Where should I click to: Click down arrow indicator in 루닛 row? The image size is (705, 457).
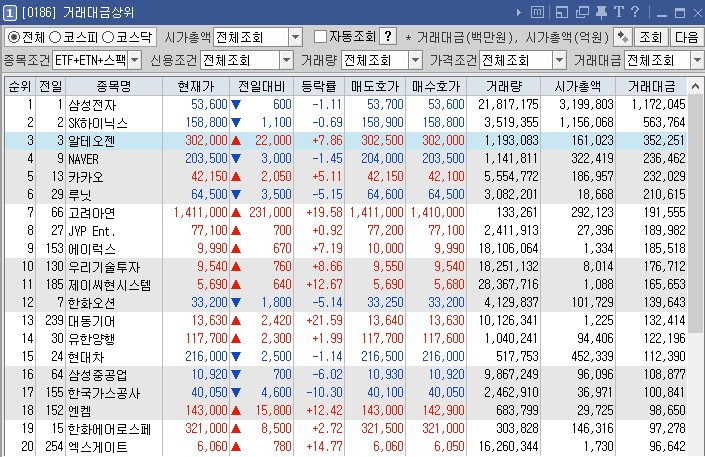[x=236, y=195]
